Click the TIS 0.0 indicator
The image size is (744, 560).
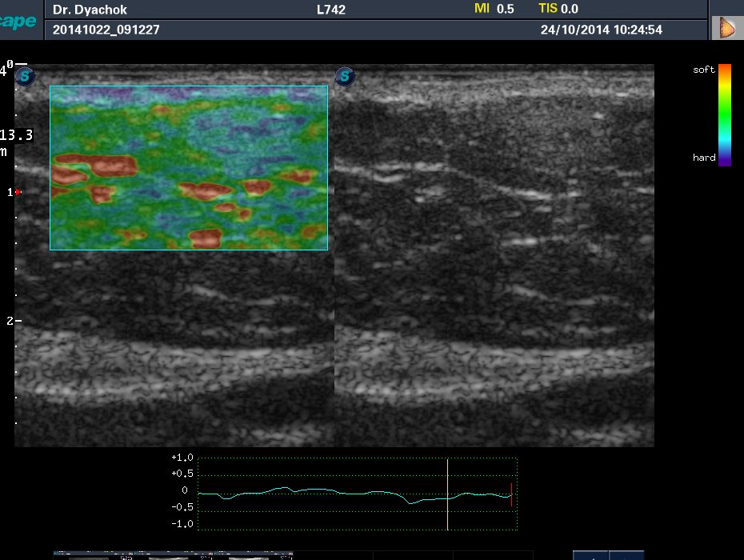[558, 9]
